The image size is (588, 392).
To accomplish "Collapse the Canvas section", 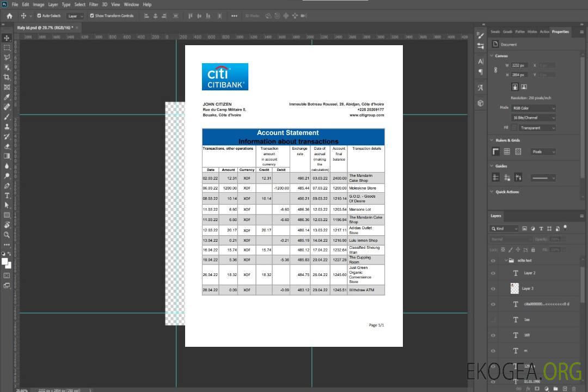I will 492,56.
